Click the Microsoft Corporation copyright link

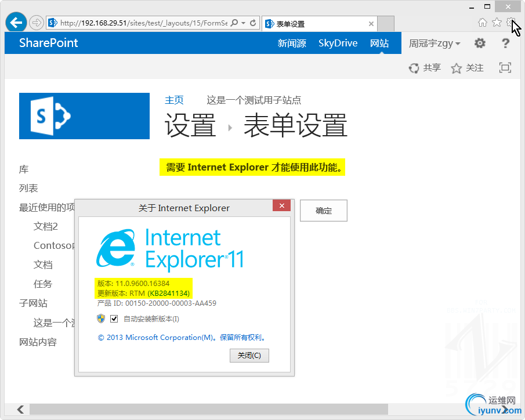183,337
